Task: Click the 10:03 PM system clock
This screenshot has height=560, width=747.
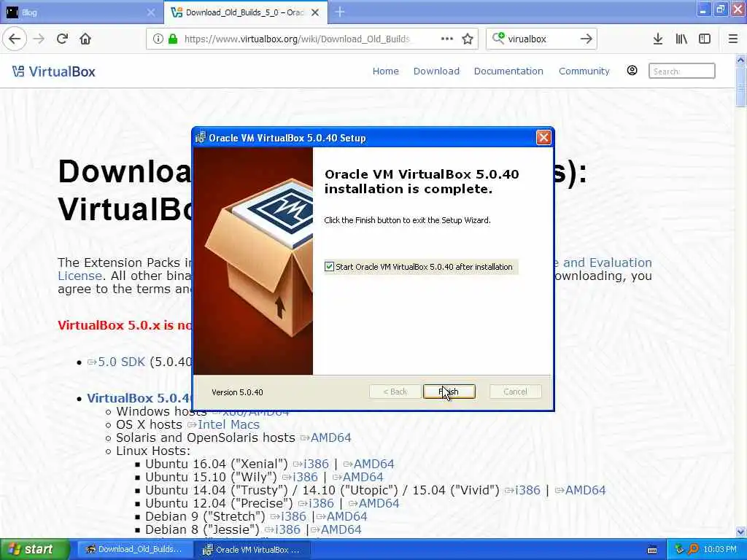Action: tap(720, 549)
